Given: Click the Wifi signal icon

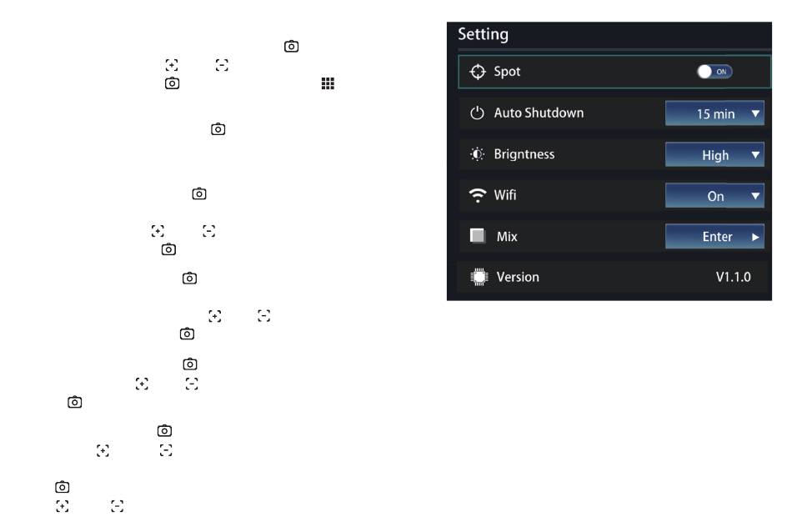Looking at the screenshot, I should coord(478,195).
